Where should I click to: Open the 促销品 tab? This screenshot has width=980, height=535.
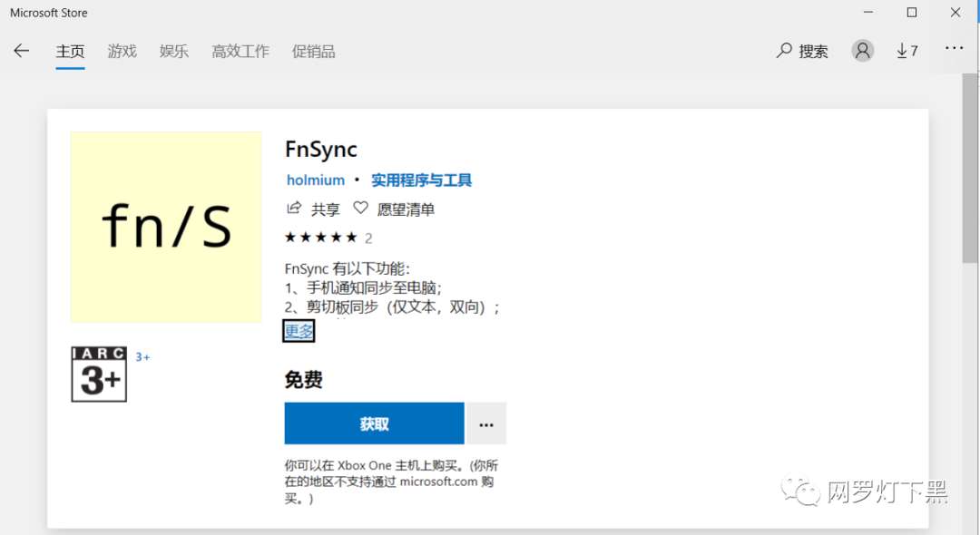[x=313, y=51]
